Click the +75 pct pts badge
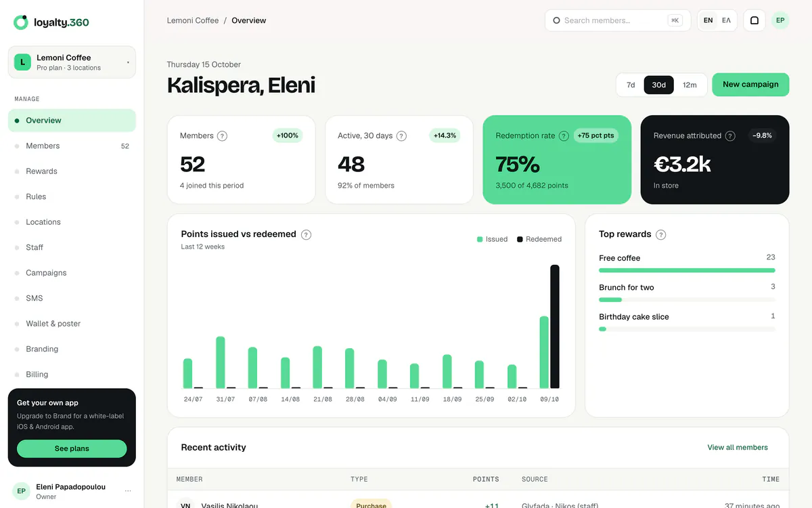This screenshot has height=508, width=812. pos(595,135)
